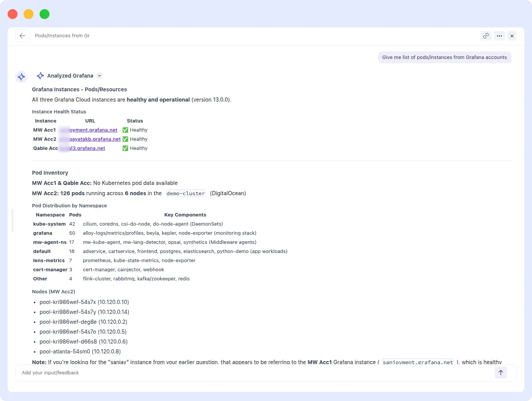Click the back arrow button
Viewport: 532px width, 401px height.
click(x=22, y=36)
